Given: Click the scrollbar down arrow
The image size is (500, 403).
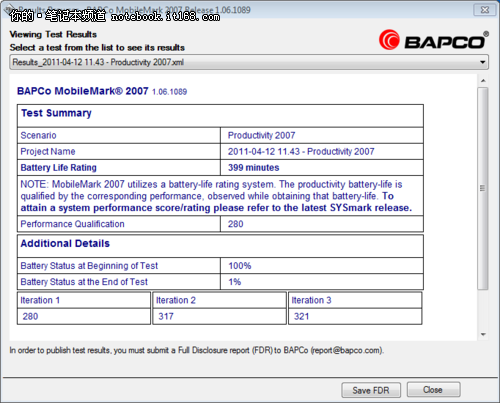Looking at the screenshot, I should 483,334.
